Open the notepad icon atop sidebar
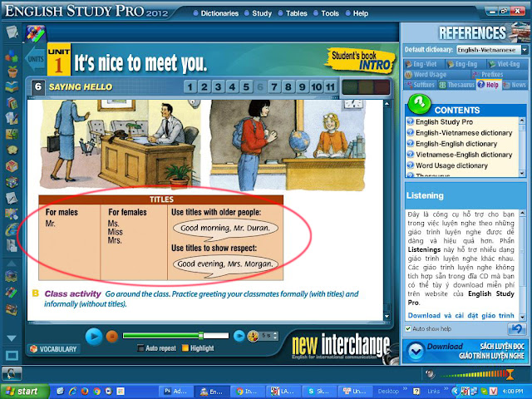532x399 pixels. coord(12,32)
